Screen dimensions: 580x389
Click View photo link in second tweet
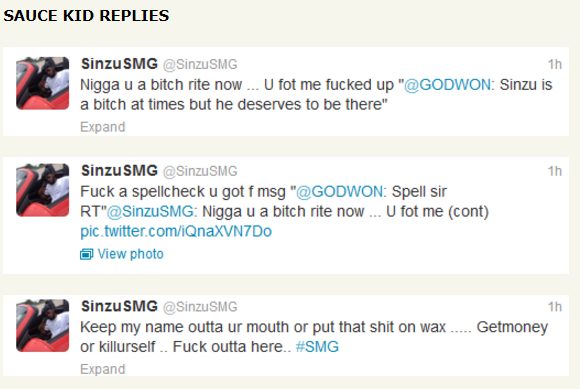pyautogui.click(x=130, y=254)
